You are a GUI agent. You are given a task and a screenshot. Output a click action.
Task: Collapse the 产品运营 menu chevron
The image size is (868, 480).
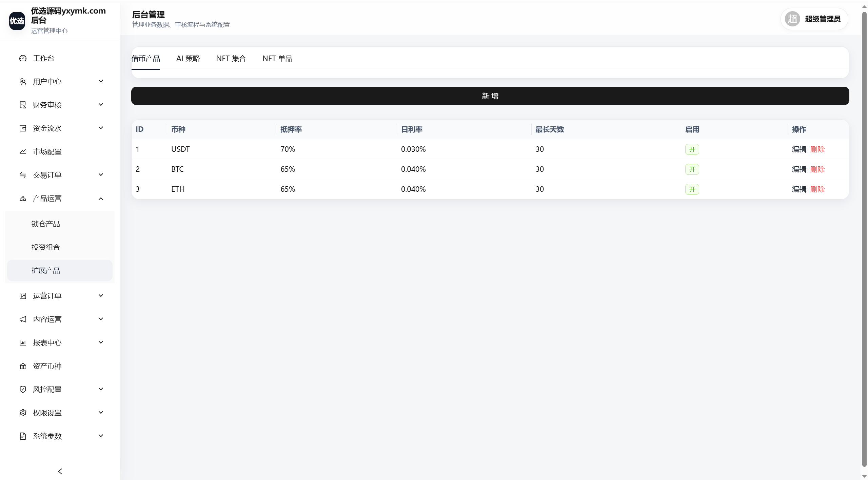click(101, 199)
